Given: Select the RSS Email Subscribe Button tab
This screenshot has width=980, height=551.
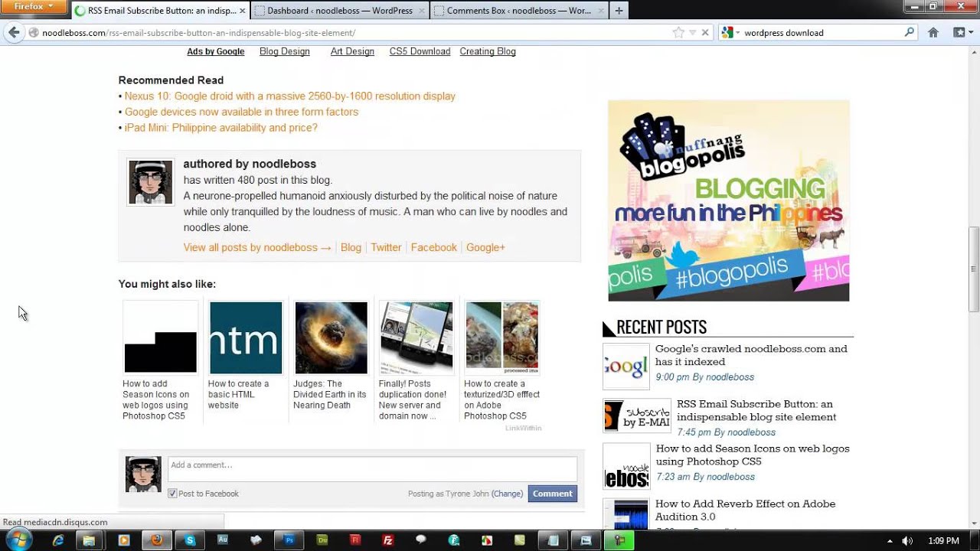Looking at the screenshot, I should [x=161, y=11].
